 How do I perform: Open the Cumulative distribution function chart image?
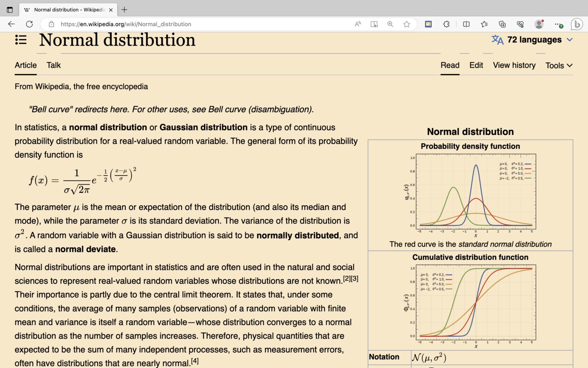pos(470,306)
